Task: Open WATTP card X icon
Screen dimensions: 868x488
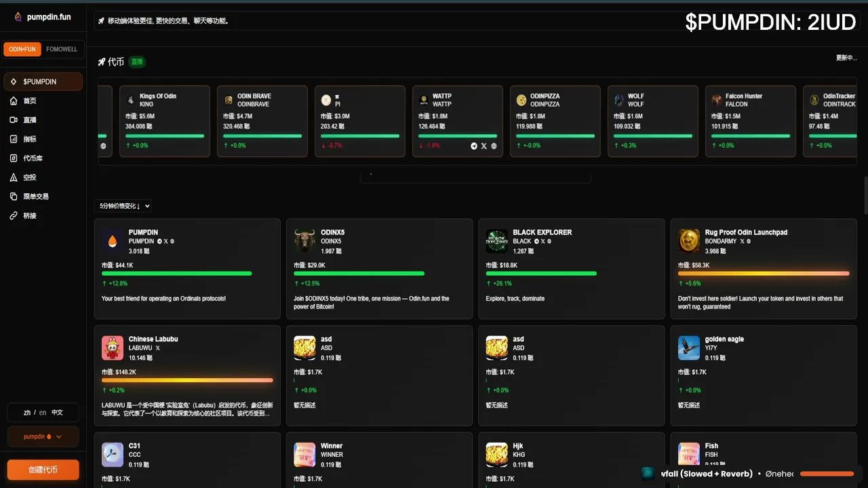Action: (484, 146)
